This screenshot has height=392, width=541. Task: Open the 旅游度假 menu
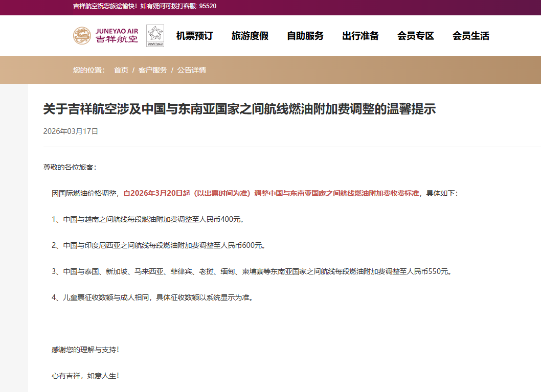tap(250, 36)
